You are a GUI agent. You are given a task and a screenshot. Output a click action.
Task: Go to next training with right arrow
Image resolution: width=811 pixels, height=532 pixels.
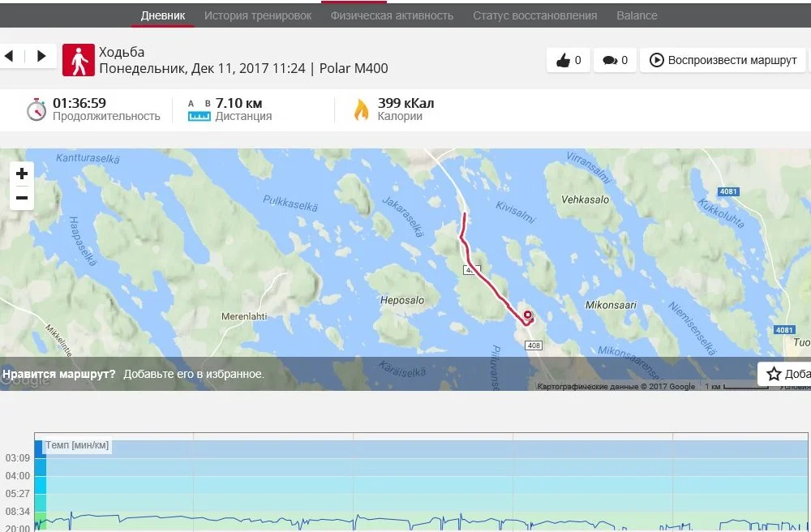click(x=41, y=55)
